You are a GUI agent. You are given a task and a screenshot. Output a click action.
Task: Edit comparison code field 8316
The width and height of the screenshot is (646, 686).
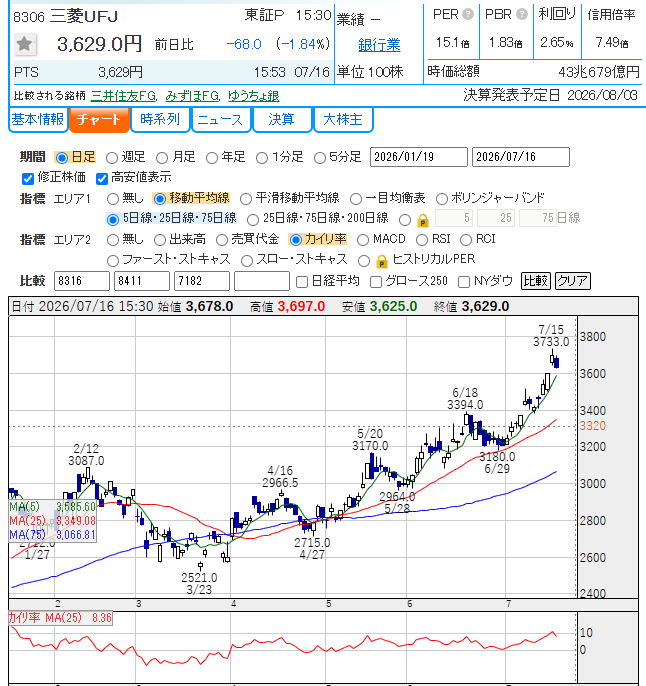(82, 281)
